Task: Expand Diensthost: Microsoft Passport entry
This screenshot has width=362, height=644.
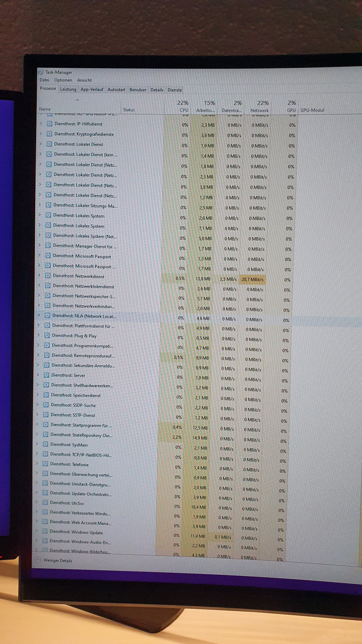Action: (x=39, y=255)
